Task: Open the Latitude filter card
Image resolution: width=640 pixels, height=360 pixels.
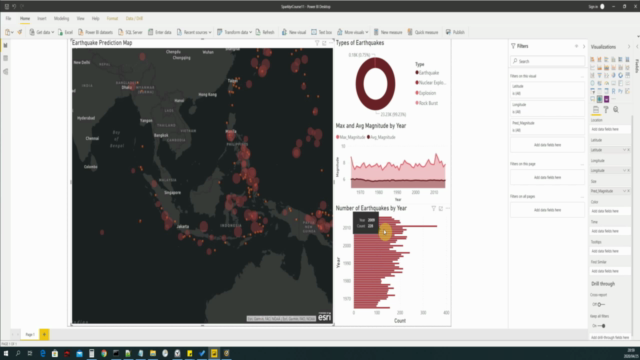Action: (x=547, y=90)
